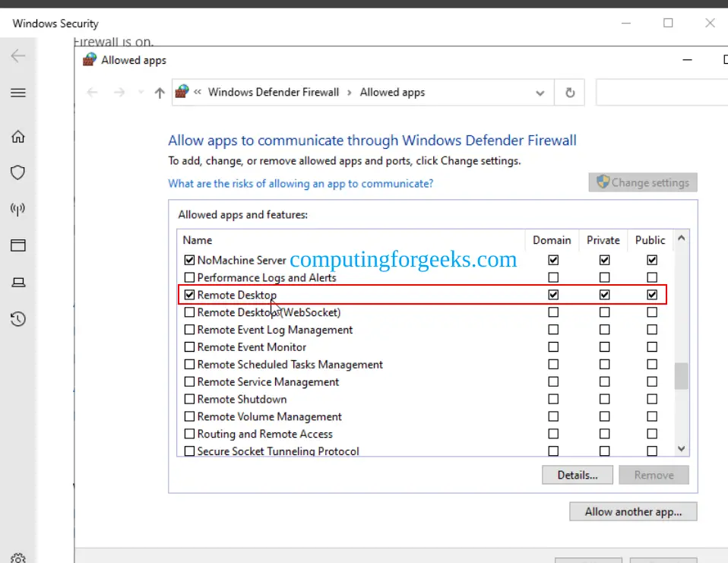Click Allow another app... button
Screen dimensions: 728x563
[x=633, y=511]
